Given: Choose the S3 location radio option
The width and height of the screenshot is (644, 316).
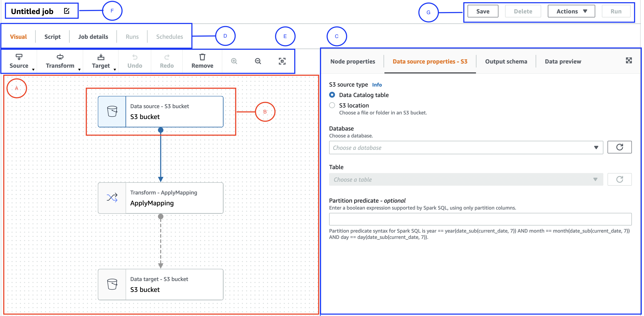Looking at the screenshot, I should pyautogui.click(x=332, y=105).
